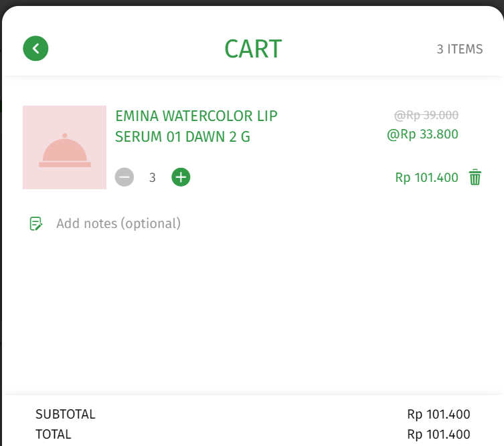This screenshot has width=504, height=446.
Task: Decrease quantity with the minus button
Action: 124,177
